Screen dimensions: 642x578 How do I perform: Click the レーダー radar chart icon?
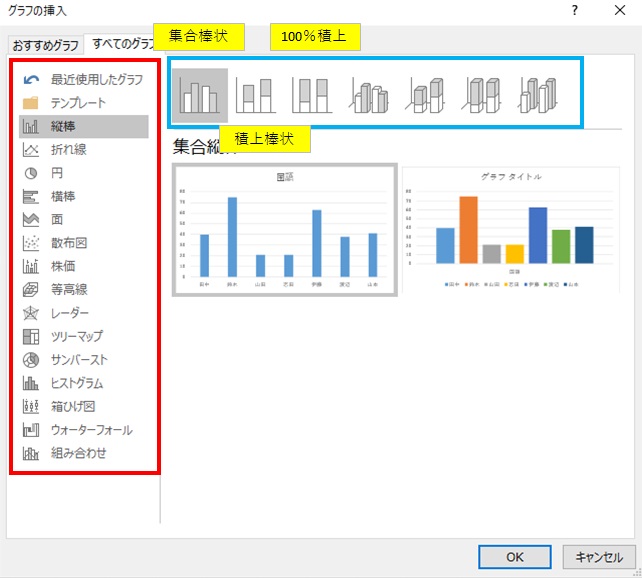[x=31, y=313]
